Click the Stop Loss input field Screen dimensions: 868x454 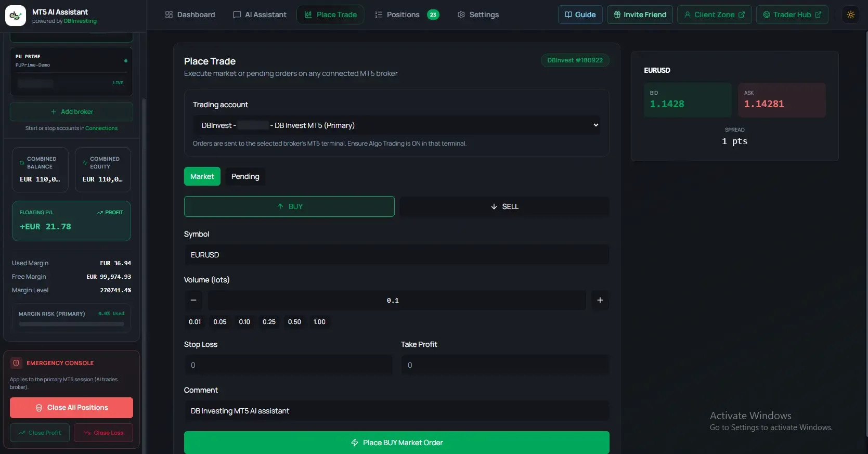pyautogui.click(x=288, y=365)
